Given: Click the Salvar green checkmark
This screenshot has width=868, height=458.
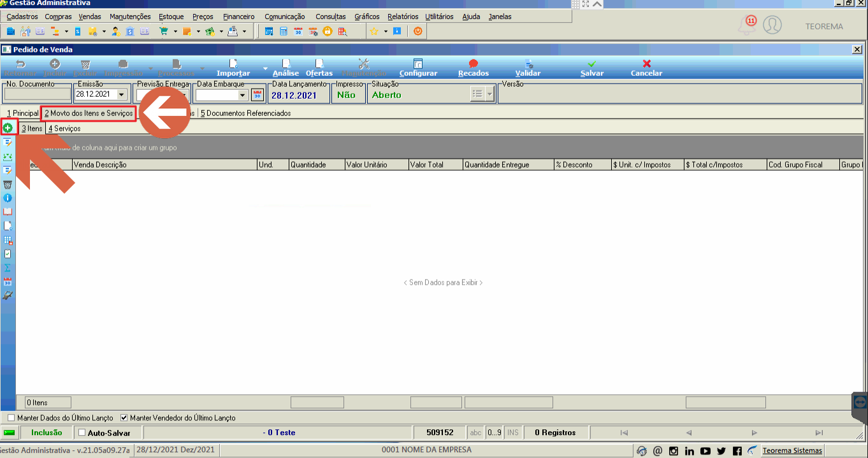Looking at the screenshot, I should [591, 64].
